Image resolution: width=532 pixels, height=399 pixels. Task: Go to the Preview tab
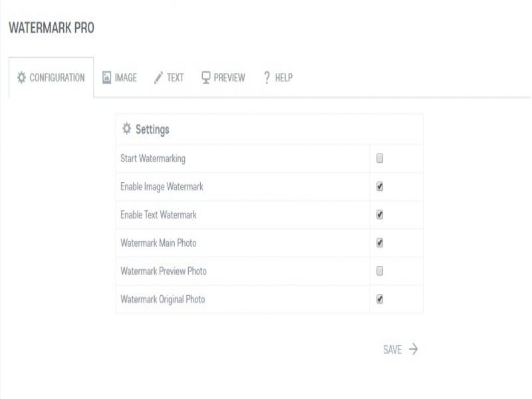click(229, 78)
